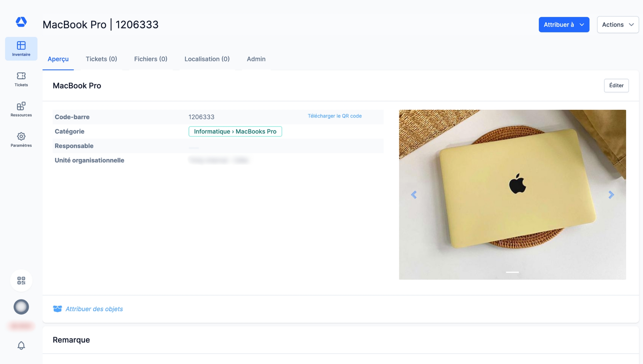
Task: Click the Attribuer des objets link
Action: (94, 309)
